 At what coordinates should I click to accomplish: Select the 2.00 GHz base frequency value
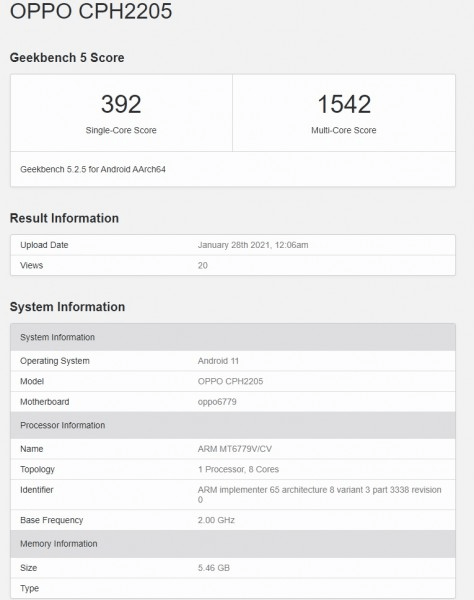(x=216, y=520)
